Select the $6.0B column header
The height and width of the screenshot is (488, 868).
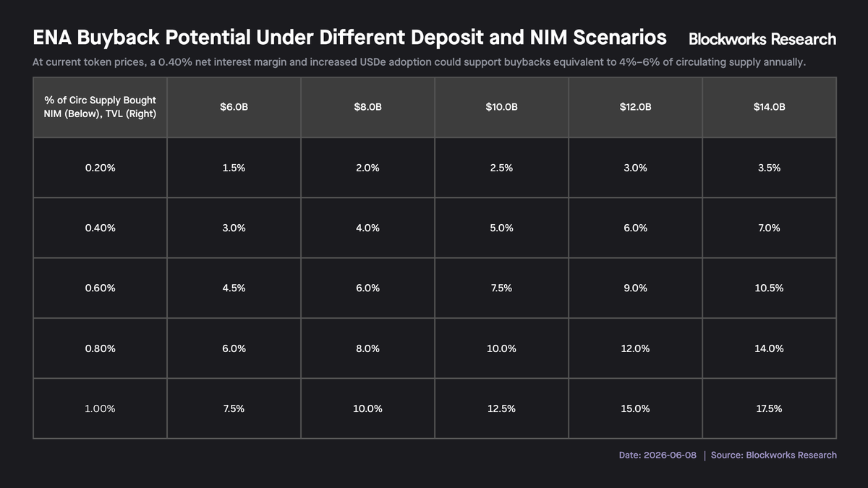(234, 107)
